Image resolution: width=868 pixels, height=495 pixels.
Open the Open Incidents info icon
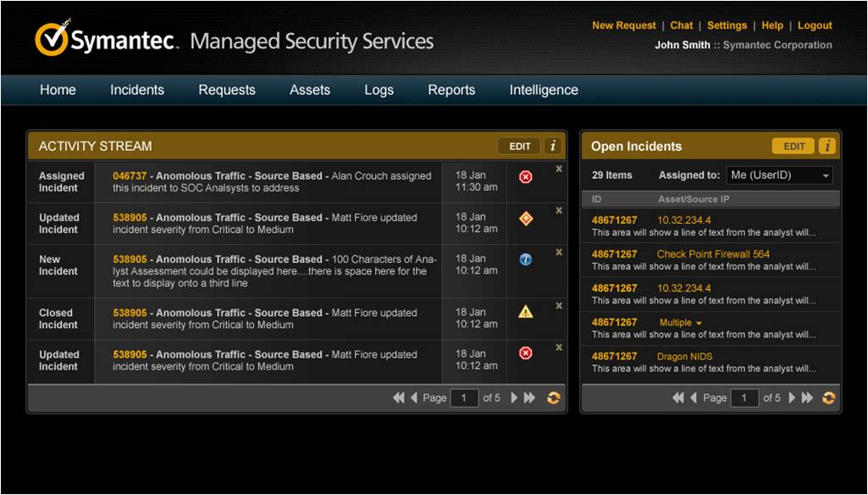click(x=827, y=147)
